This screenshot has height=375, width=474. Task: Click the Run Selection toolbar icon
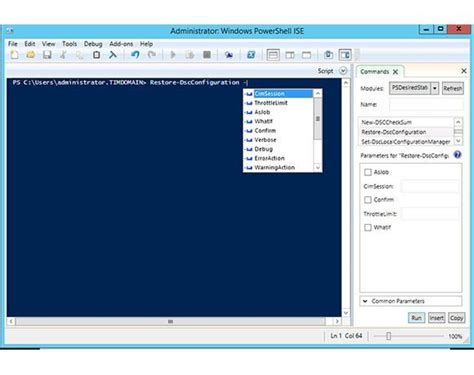point(190,55)
